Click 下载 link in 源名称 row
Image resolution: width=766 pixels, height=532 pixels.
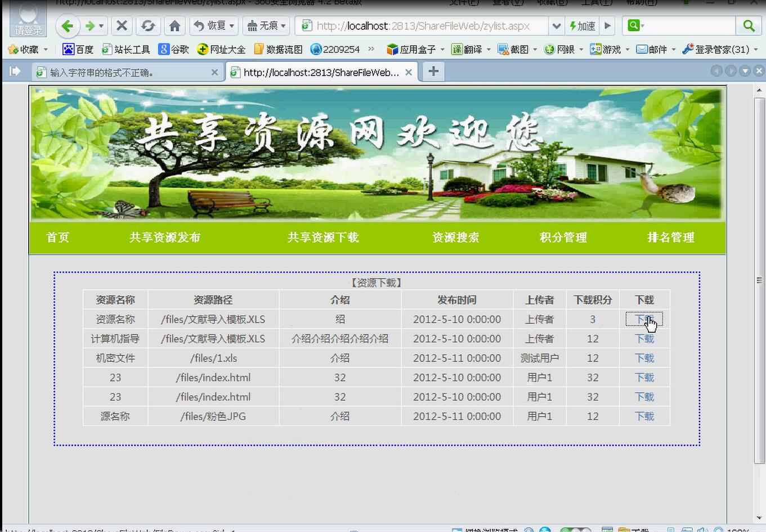pyautogui.click(x=644, y=417)
